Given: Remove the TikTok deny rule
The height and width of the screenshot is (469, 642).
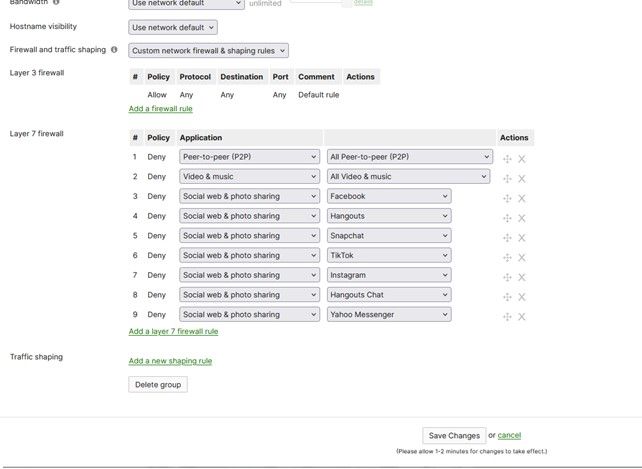Looking at the screenshot, I should (x=521, y=257).
